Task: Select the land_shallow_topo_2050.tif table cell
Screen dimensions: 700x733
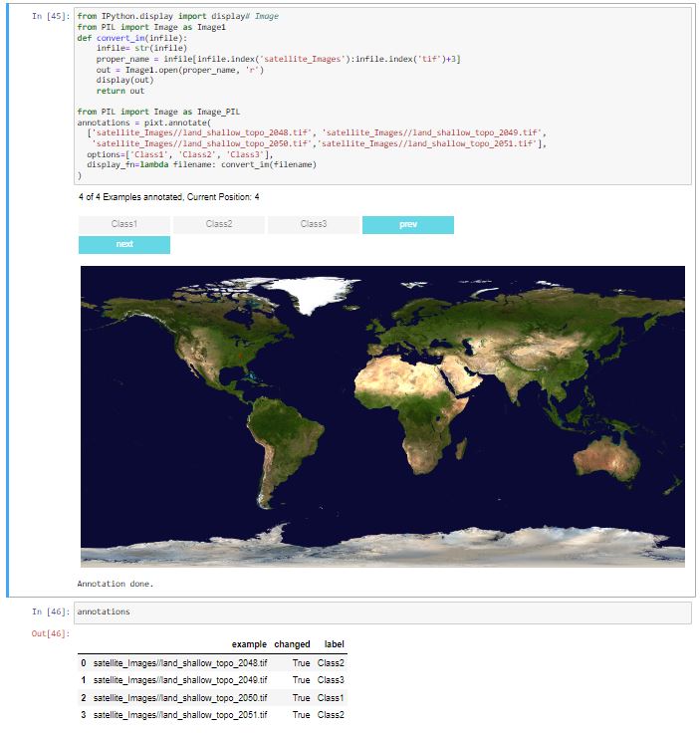Action: 180,698
